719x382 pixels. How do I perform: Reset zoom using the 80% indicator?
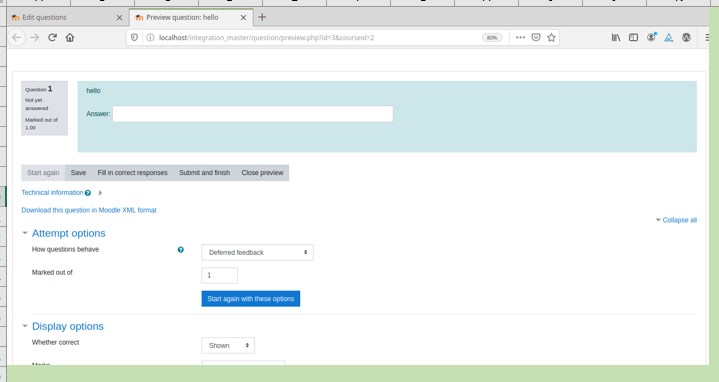tap(492, 38)
